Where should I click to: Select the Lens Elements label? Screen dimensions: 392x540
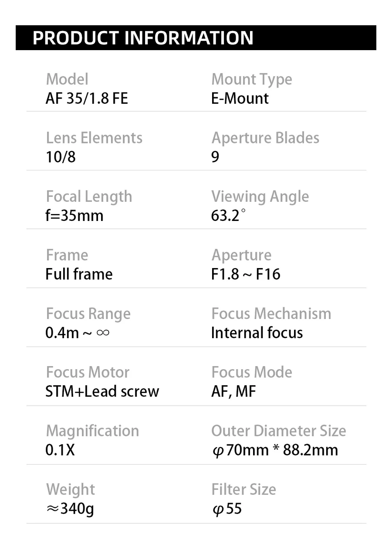(94, 138)
